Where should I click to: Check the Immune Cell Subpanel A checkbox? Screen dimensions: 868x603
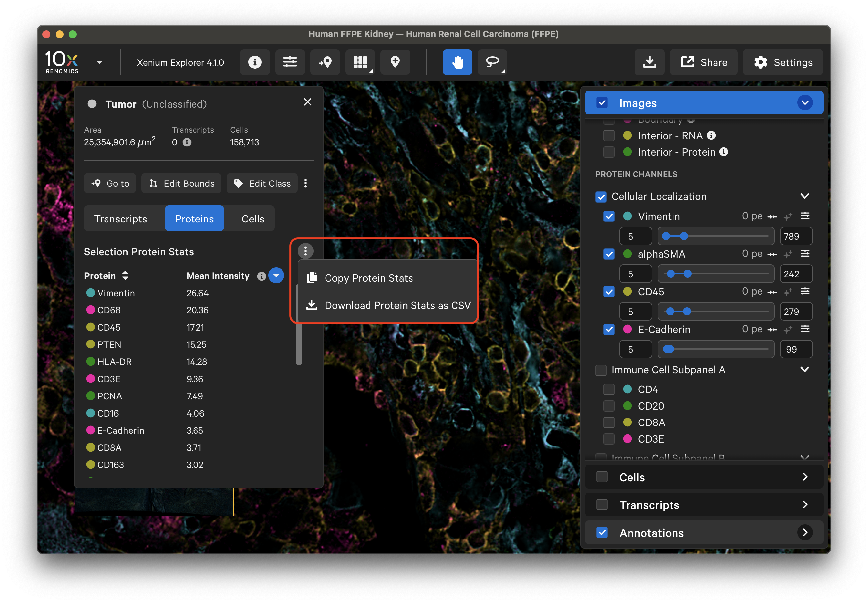pyautogui.click(x=601, y=370)
